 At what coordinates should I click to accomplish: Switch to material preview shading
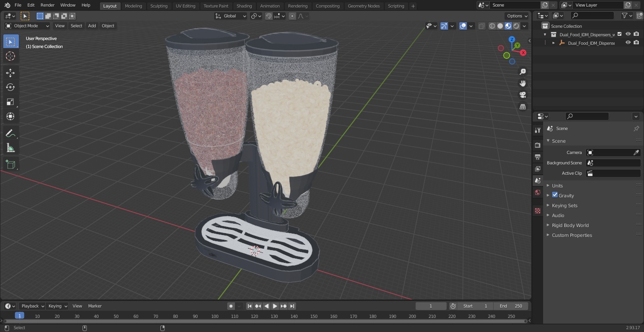point(508,26)
